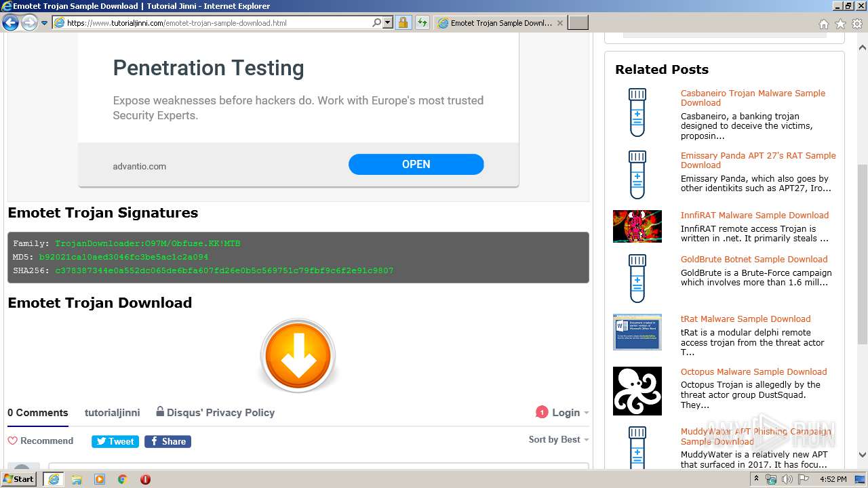
Task: Click the page scrollbar down arrow
Action: [863, 455]
